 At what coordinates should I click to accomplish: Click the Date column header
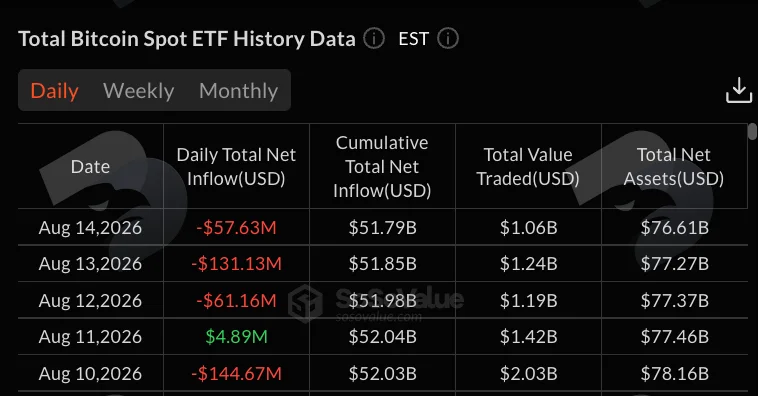(90, 166)
